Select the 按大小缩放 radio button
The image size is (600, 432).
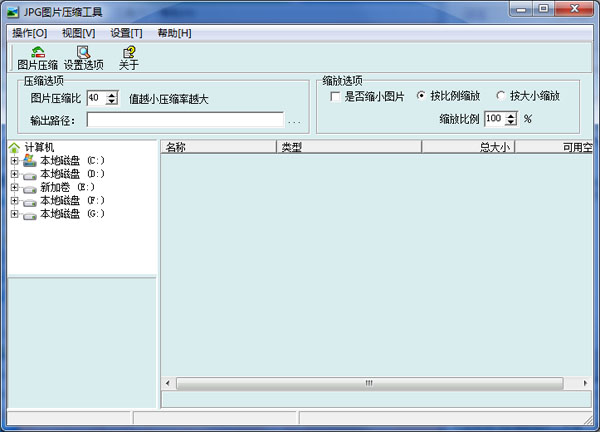[501, 96]
